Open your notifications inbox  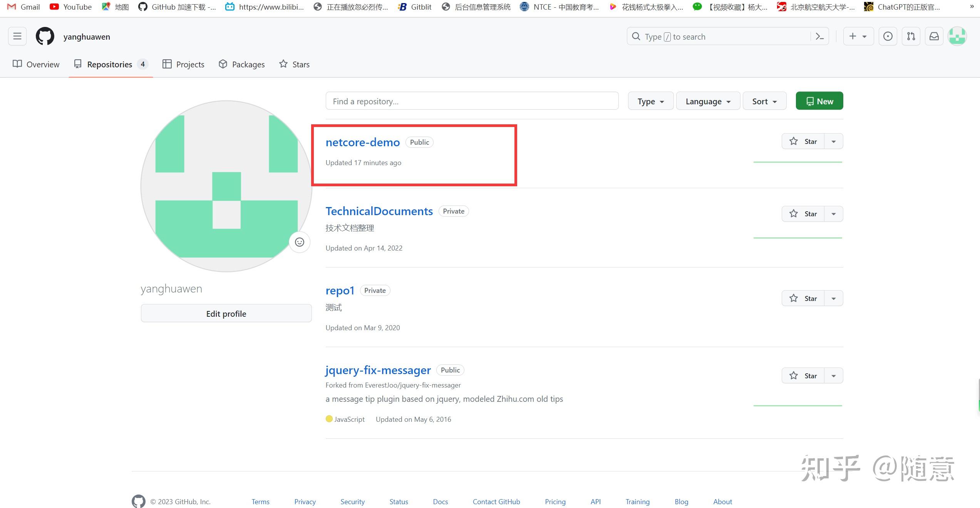(x=934, y=36)
